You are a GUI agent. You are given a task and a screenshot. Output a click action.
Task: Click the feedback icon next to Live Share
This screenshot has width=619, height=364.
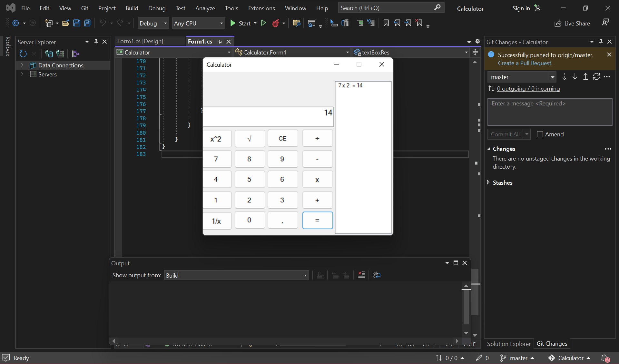click(x=605, y=22)
